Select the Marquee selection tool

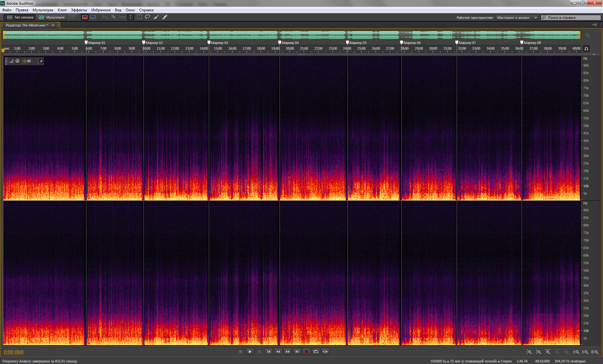pyautogui.click(x=139, y=17)
